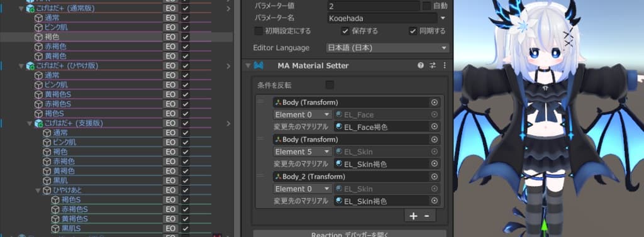Select ひやけあと in hierarchy

[67, 190]
